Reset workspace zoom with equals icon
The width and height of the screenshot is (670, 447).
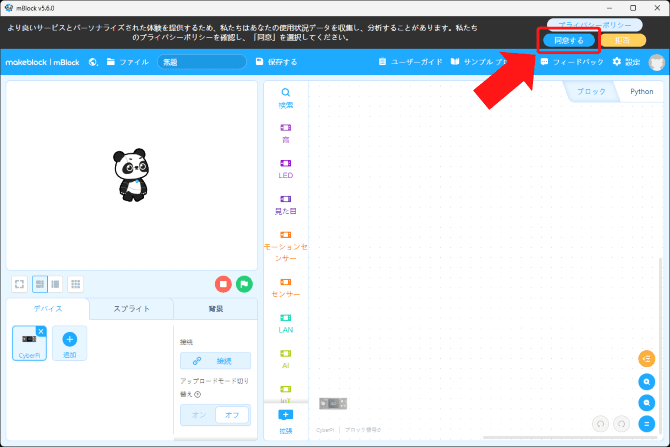point(646,424)
